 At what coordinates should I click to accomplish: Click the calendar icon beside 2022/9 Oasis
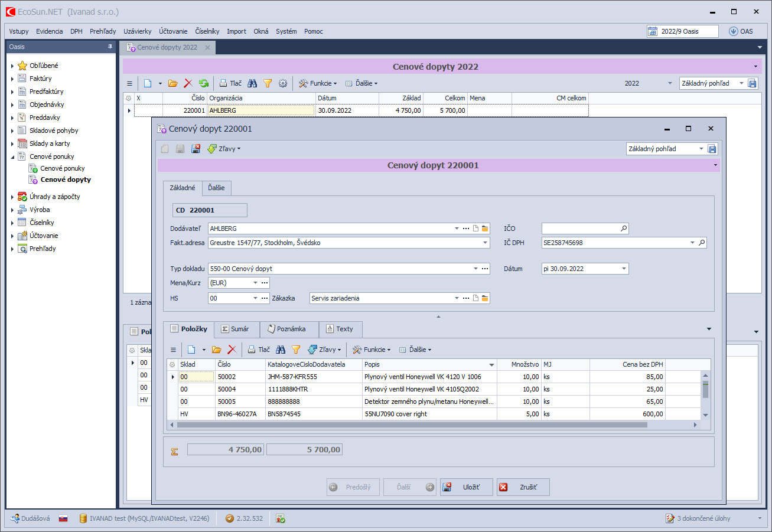[653, 31]
